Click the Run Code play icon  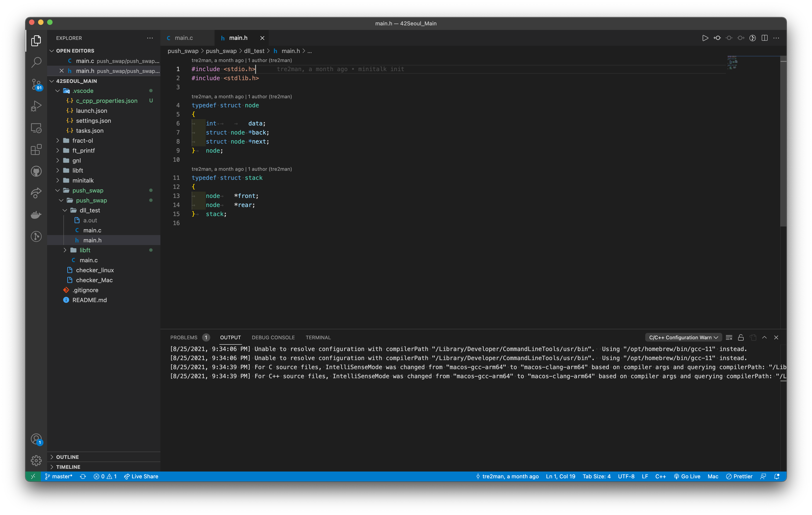click(x=705, y=38)
